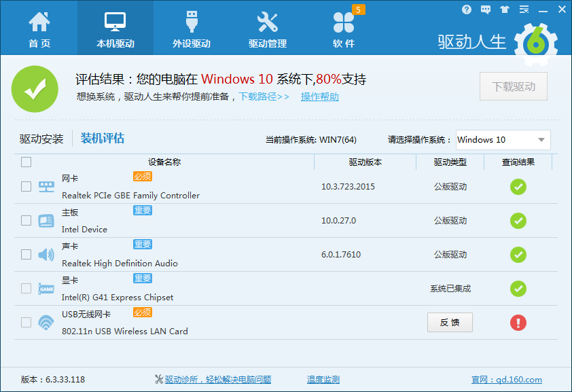This screenshot has height=392, width=572.
Task: Click the red warning icon for USB无线网卡
Action: pos(518,323)
